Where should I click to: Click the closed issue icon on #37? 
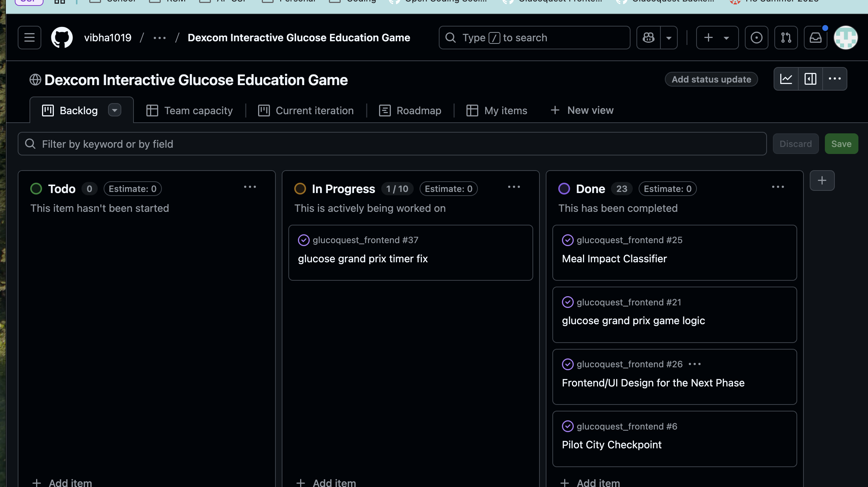coord(303,240)
